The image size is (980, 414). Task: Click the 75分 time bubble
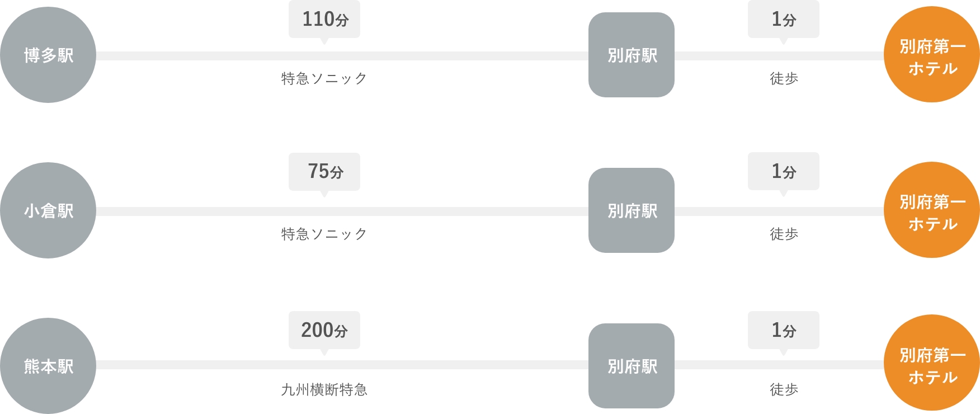click(x=324, y=172)
